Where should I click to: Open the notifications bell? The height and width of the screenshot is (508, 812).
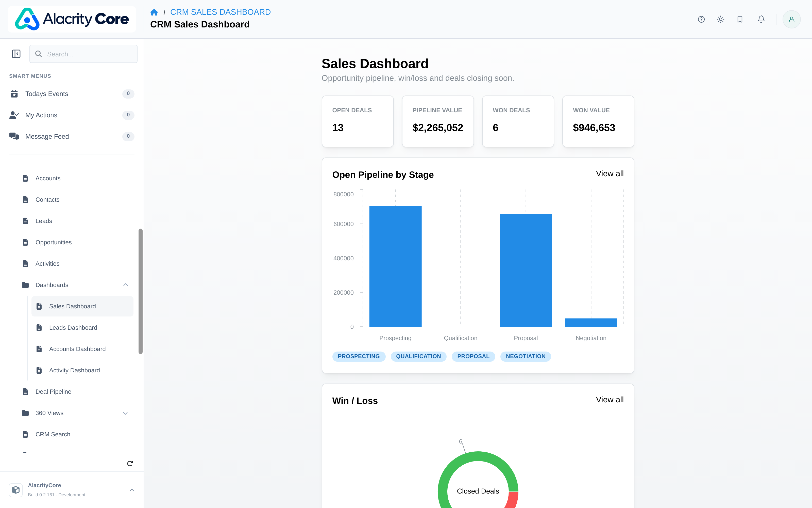761,20
